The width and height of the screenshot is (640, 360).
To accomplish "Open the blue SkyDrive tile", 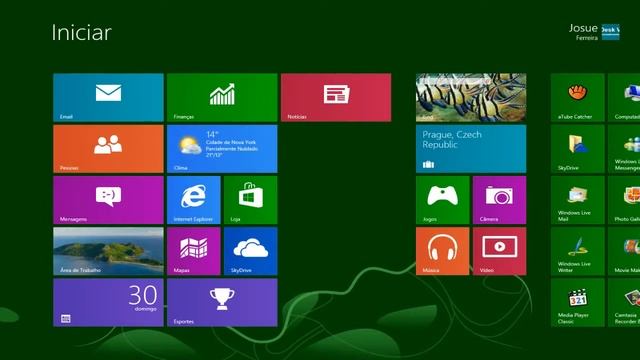I will point(251,251).
